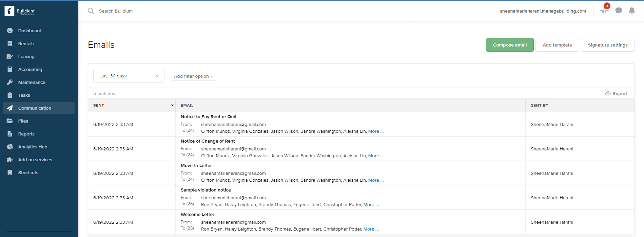
Task: Open the chat messages bubble icon
Action: [x=619, y=11]
